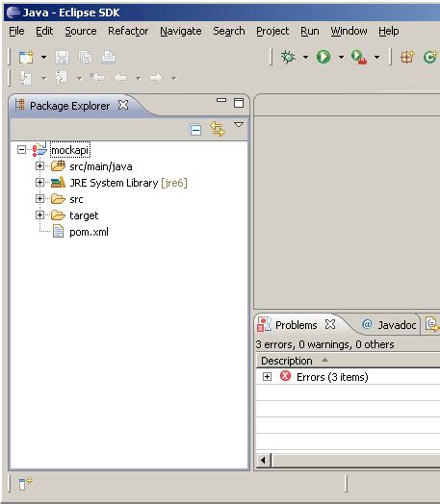Open the Project menu
Image resolution: width=440 pixels, height=504 pixels.
point(272,31)
